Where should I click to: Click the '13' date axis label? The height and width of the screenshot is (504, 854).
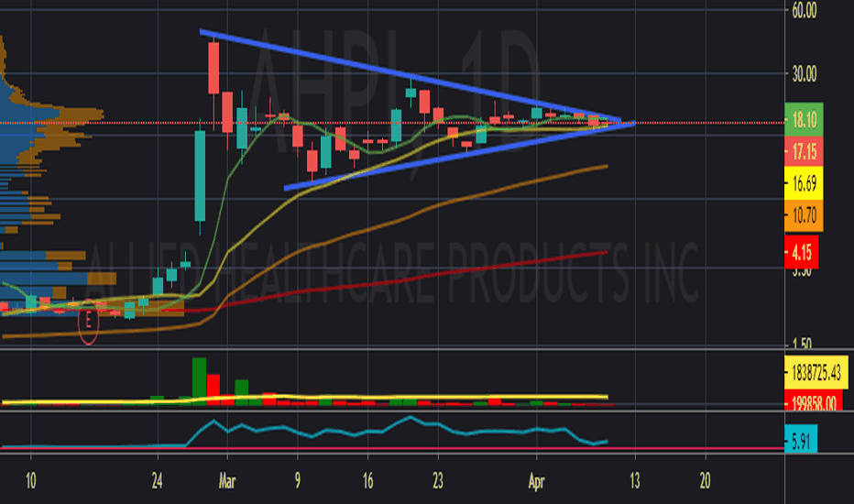click(x=634, y=481)
